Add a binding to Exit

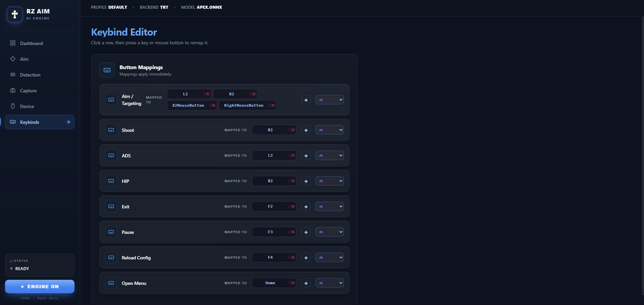coord(306,207)
